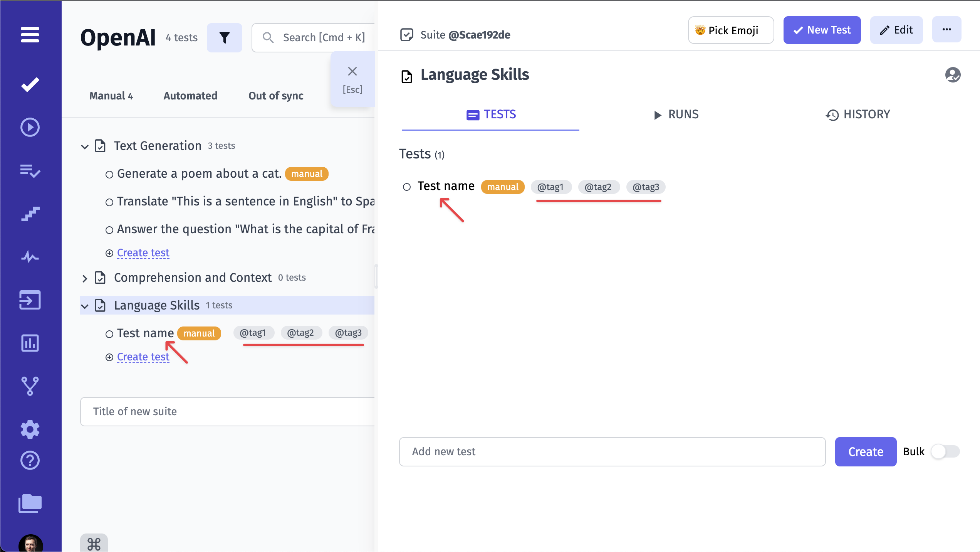Image resolution: width=980 pixels, height=552 pixels.
Task: Expand the Text Generation suite
Action: coord(84,145)
